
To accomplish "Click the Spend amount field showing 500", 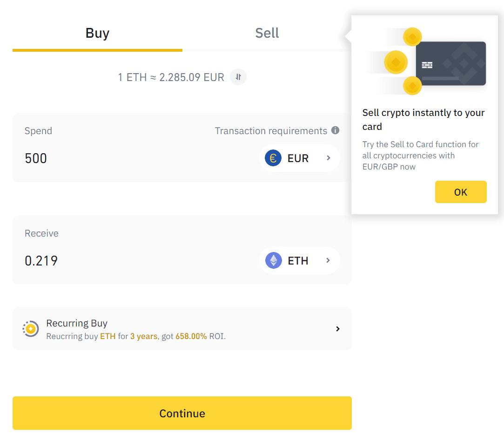I will click(35, 158).
